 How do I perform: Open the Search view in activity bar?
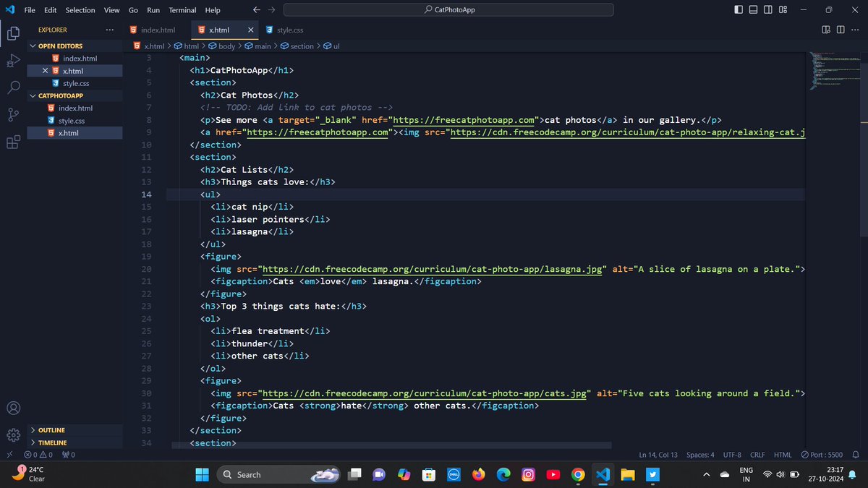[13, 87]
